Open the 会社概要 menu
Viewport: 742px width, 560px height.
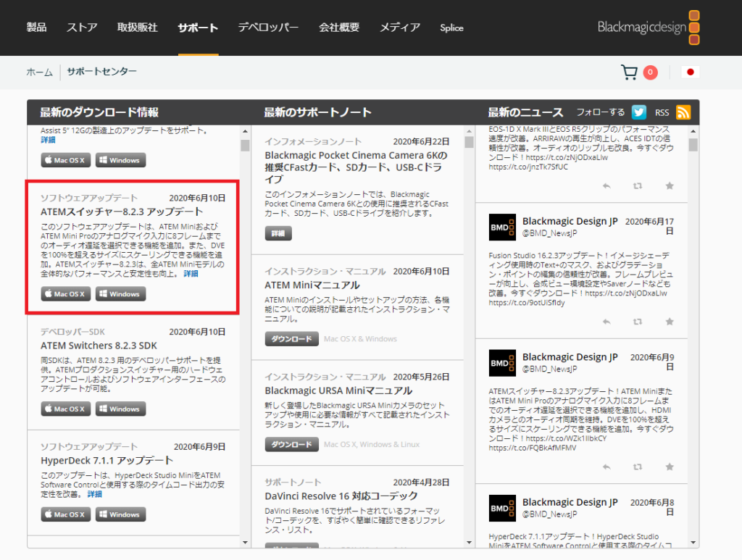click(x=339, y=28)
